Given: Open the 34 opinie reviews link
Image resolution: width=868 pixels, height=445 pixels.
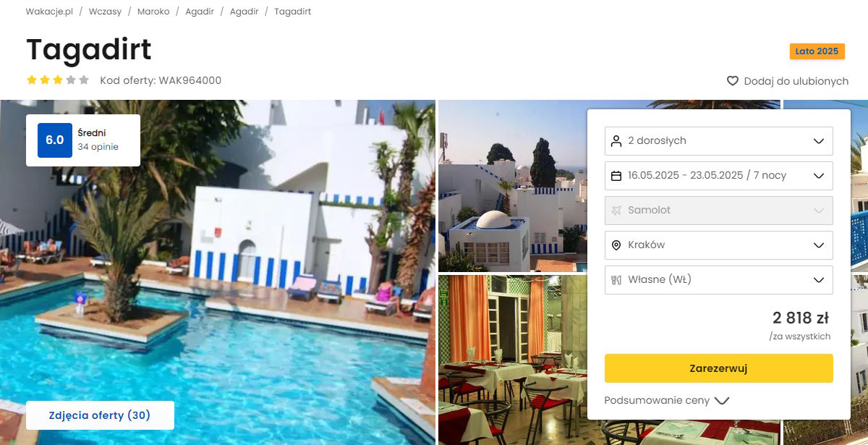Looking at the screenshot, I should click(x=98, y=147).
